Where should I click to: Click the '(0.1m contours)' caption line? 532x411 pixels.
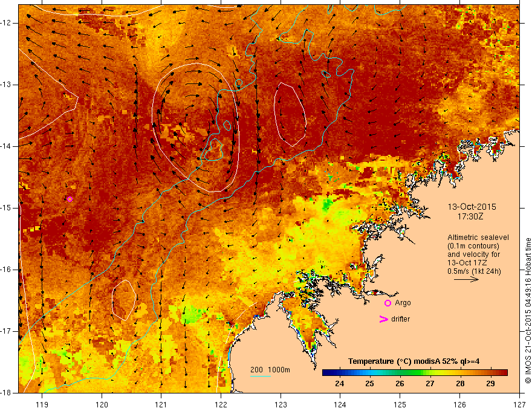pyautogui.click(x=473, y=246)
